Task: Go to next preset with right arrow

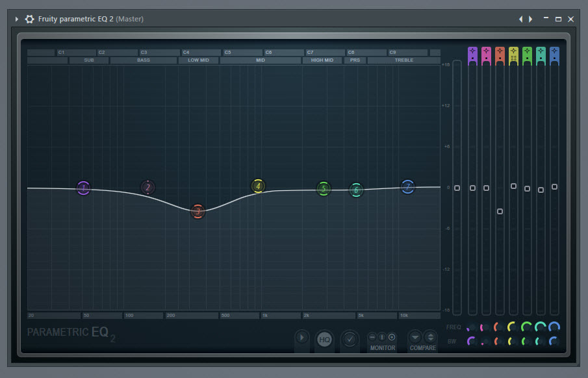Action: (530, 19)
